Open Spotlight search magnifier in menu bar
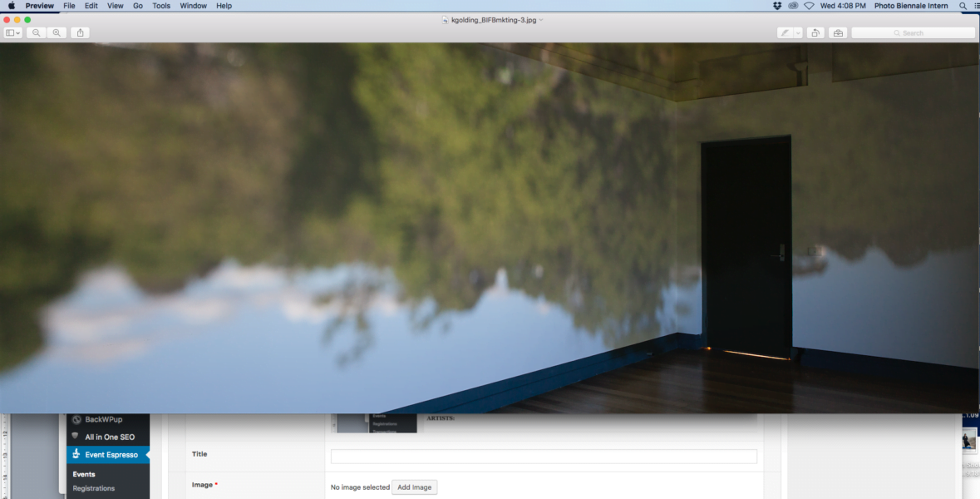The image size is (980, 499). (963, 6)
